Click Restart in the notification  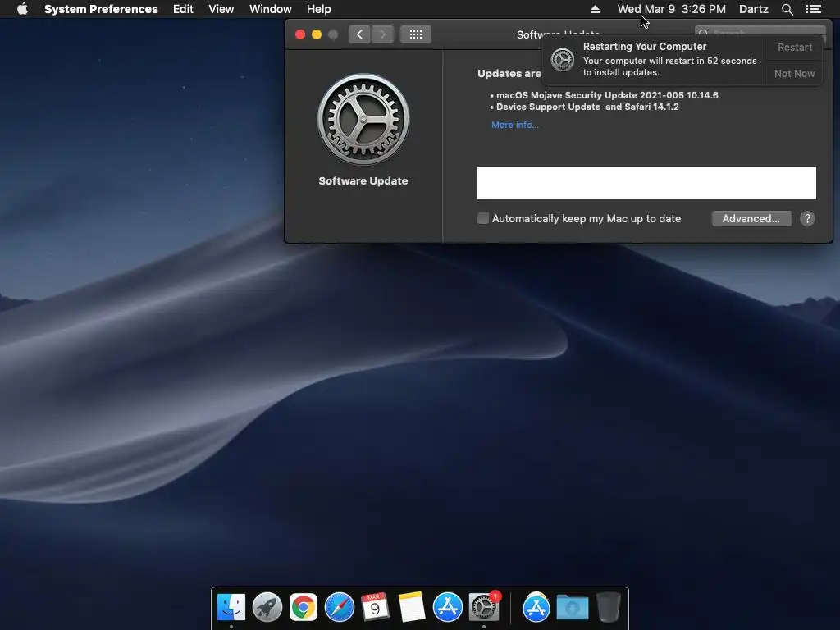794,47
